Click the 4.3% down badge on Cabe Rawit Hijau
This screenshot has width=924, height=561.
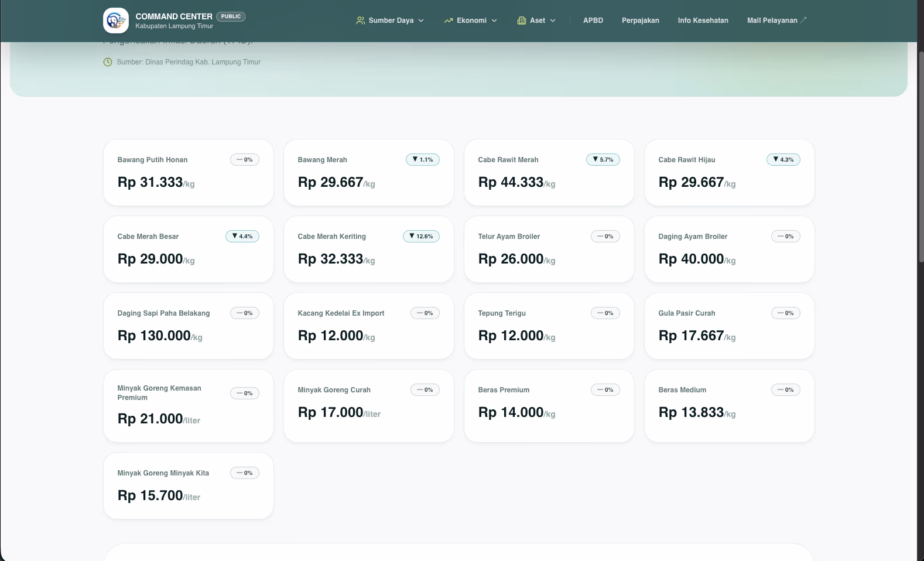point(783,160)
